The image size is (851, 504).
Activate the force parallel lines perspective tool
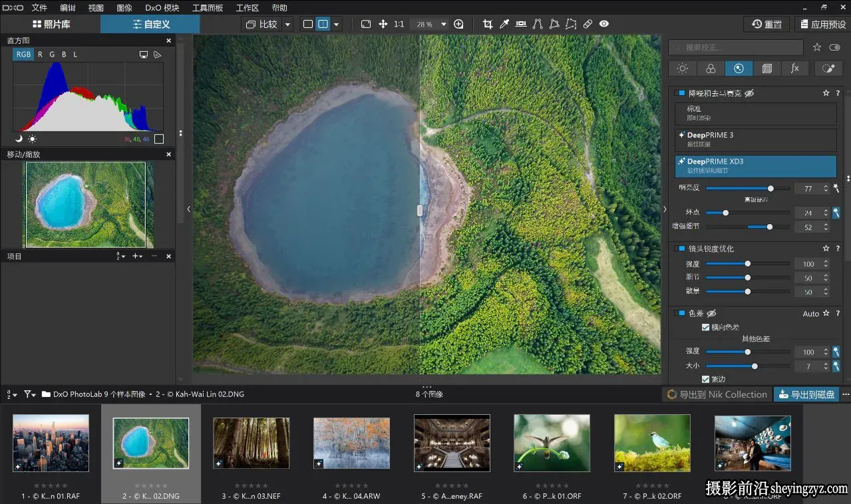pos(538,24)
